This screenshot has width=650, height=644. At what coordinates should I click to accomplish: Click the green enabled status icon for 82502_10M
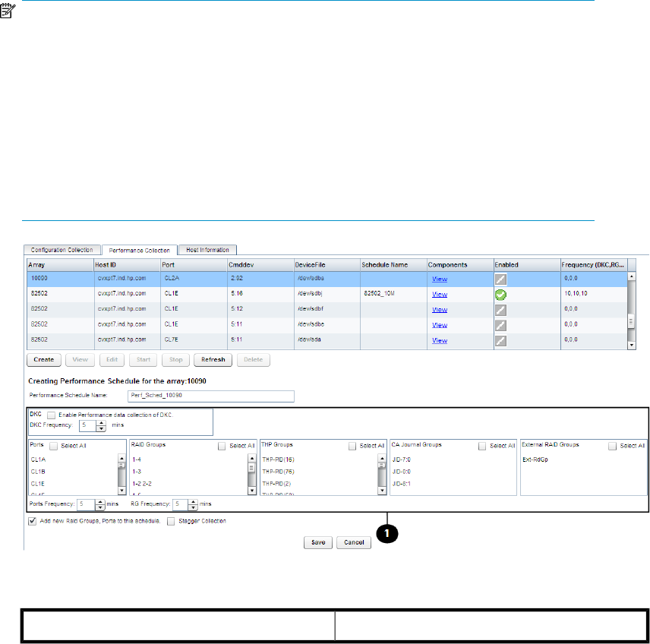point(500,295)
